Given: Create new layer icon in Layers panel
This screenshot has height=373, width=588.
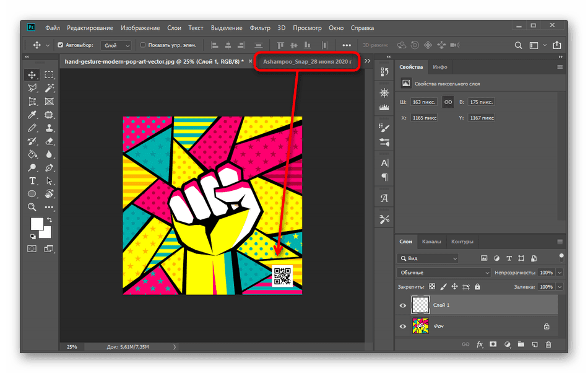Looking at the screenshot, I should coord(535,344).
